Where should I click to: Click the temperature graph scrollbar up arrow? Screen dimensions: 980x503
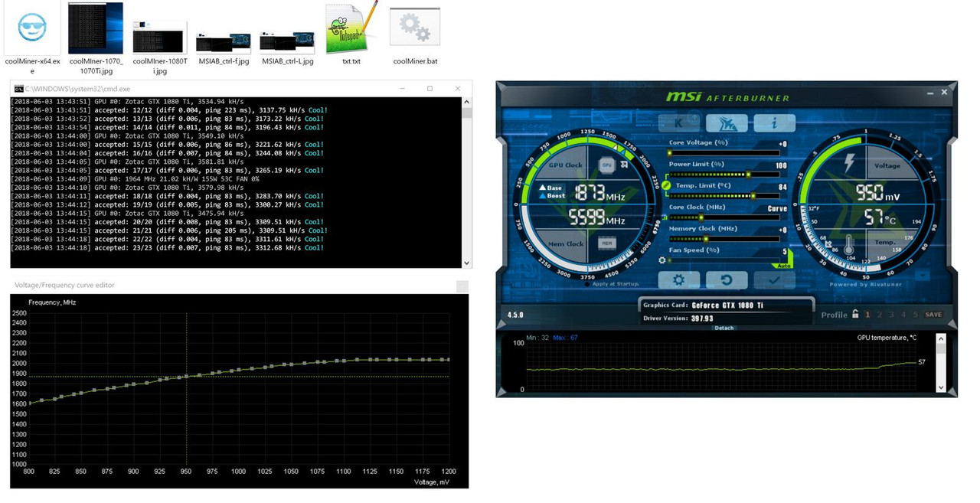pos(942,337)
